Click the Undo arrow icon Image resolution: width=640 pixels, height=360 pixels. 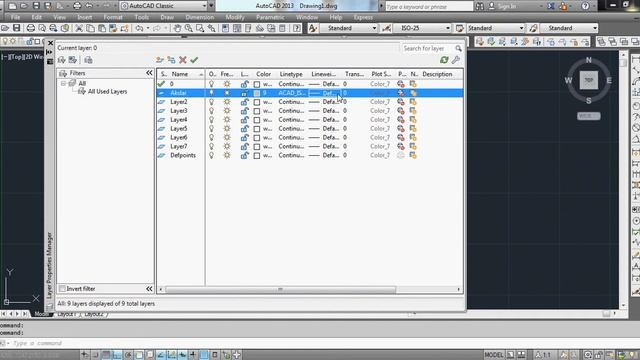(139, 28)
